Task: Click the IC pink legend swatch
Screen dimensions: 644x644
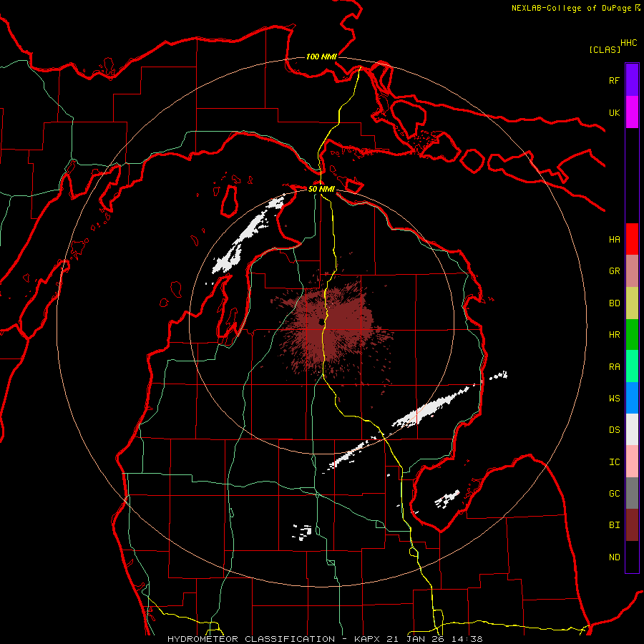Action: click(632, 462)
